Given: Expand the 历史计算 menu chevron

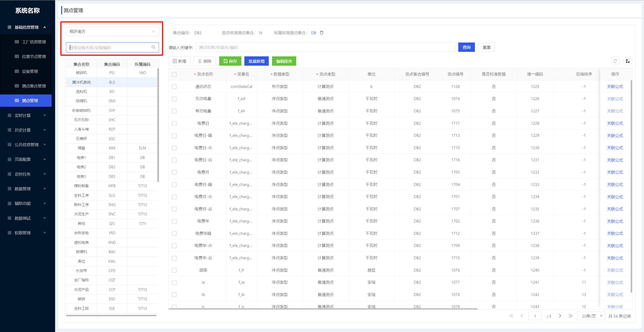Looking at the screenshot, I should tap(45, 130).
